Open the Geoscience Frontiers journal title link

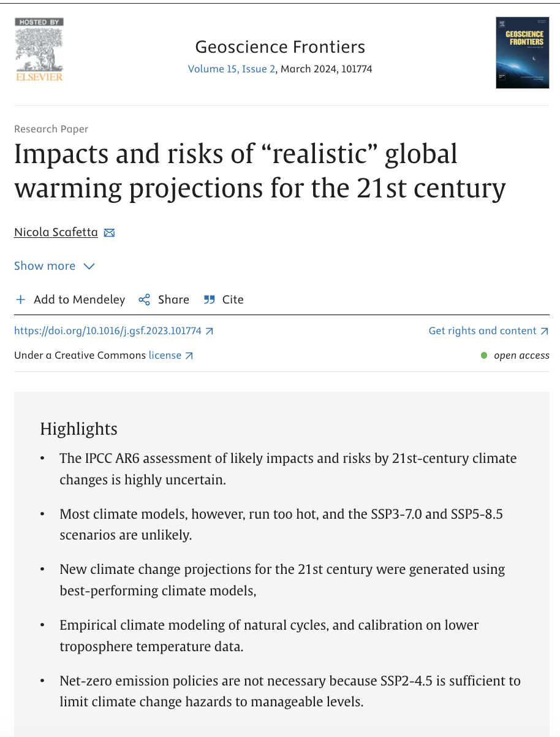pos(280,47)
